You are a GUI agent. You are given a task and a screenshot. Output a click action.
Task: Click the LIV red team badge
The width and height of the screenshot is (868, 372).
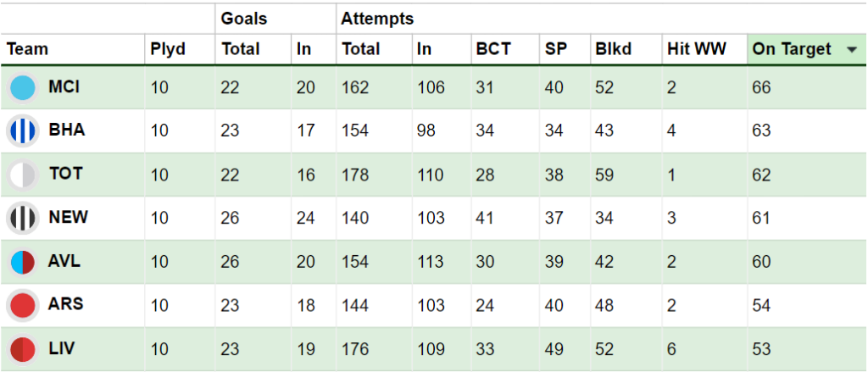pyautogui.click(x=23, y=349)
